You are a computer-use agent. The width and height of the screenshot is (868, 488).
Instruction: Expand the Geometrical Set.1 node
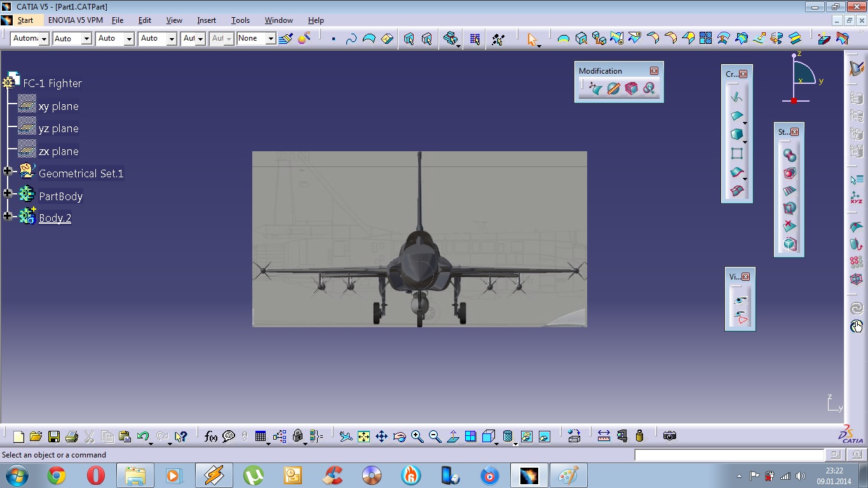8,171
